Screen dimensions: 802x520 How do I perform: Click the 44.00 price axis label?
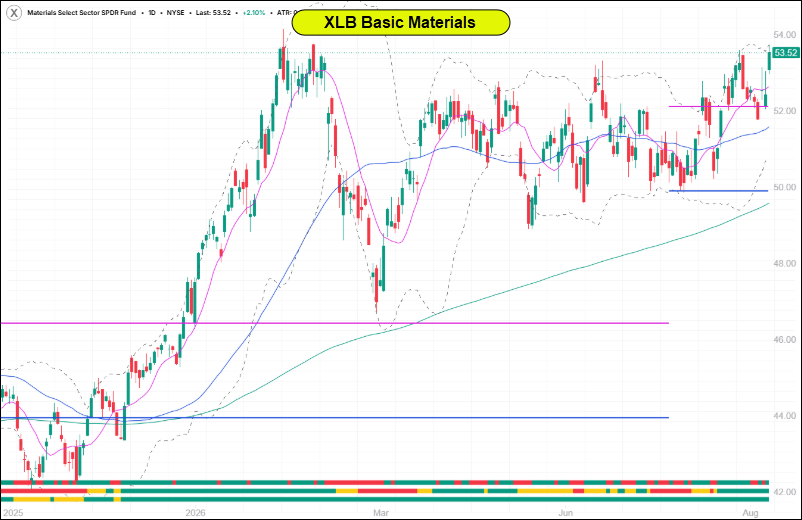tap(784, 416)
